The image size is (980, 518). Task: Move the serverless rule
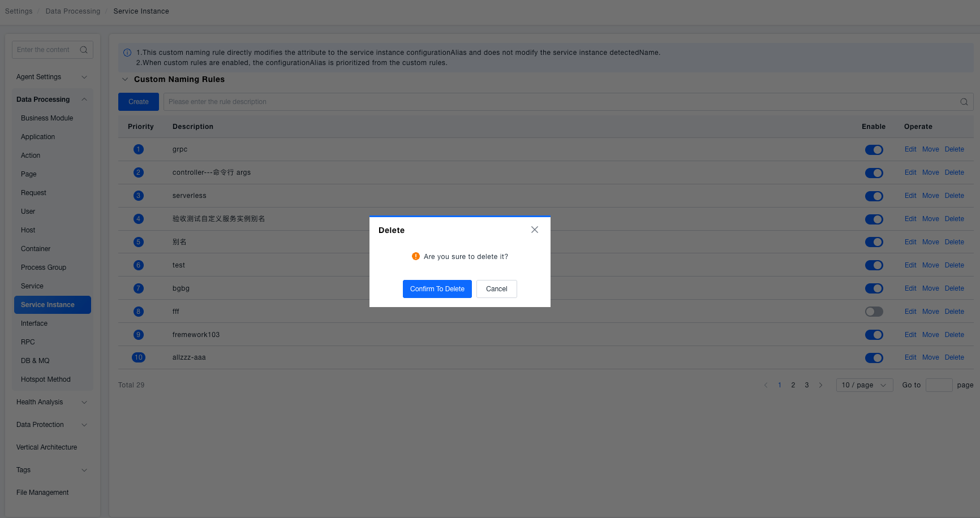931,196
